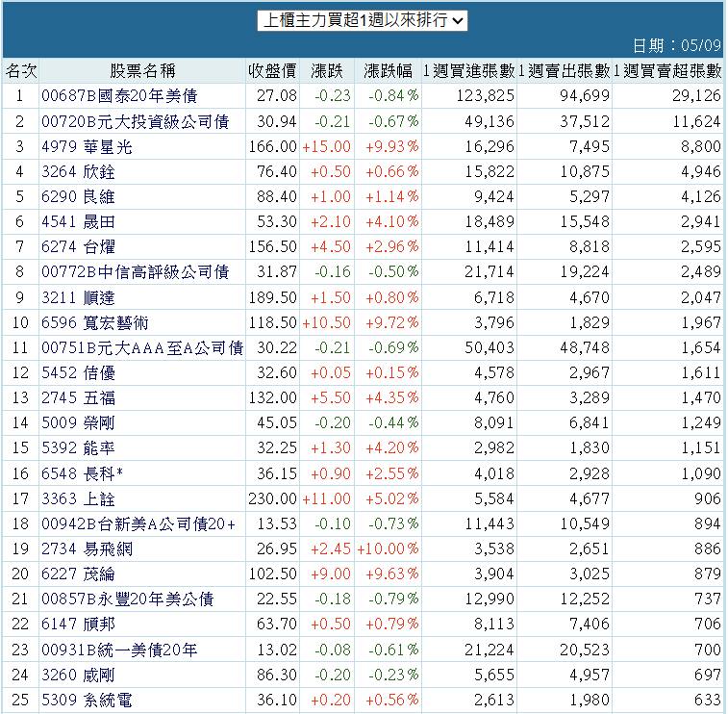Open the 上櫃主力買超1週以來排行 dropdown

363,20
